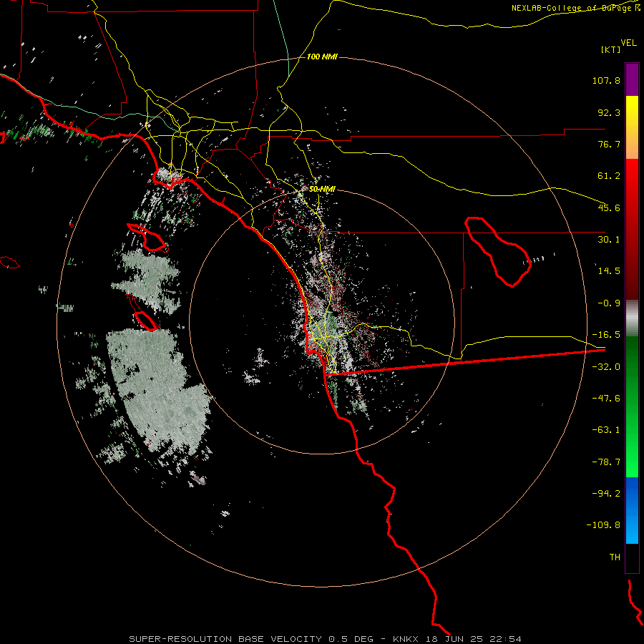The height and width of the screenshot is (644, 644).
Task: Click the 100 NMI range ring label
Action: pos(322,57)
